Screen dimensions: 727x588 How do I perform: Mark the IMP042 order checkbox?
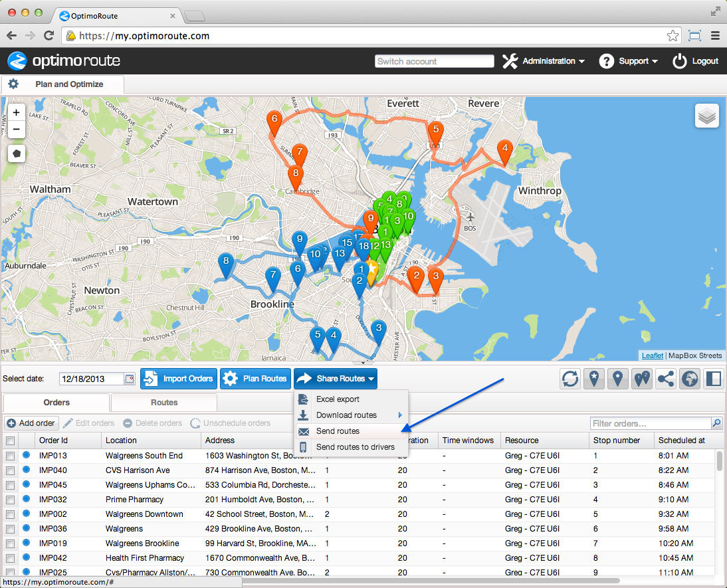[x=10, y=558]
